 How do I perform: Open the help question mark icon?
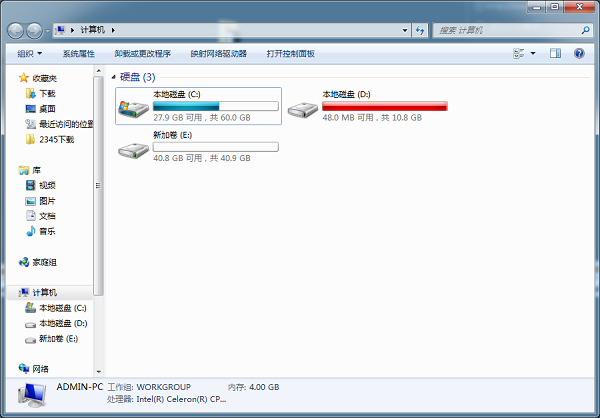(579, 53)
